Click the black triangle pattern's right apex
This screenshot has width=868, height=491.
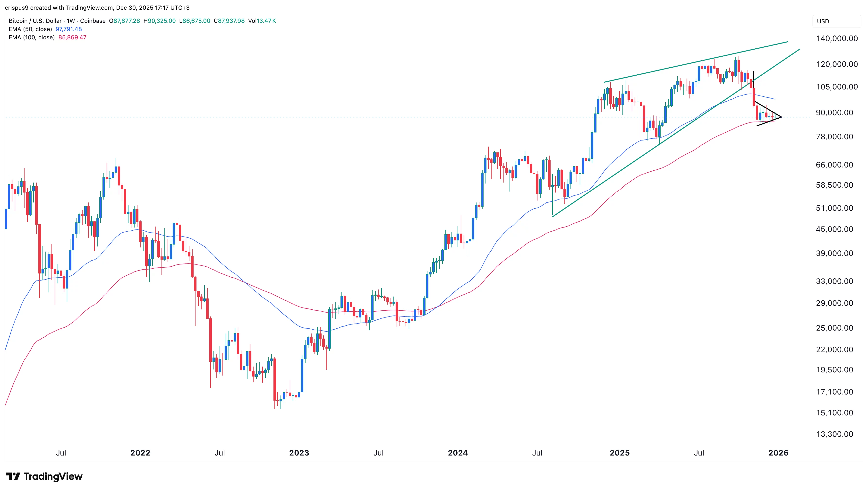781,117
